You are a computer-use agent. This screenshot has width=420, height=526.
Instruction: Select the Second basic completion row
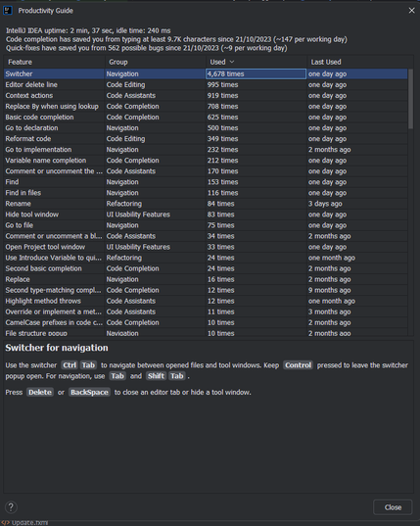tap(206, 268)
